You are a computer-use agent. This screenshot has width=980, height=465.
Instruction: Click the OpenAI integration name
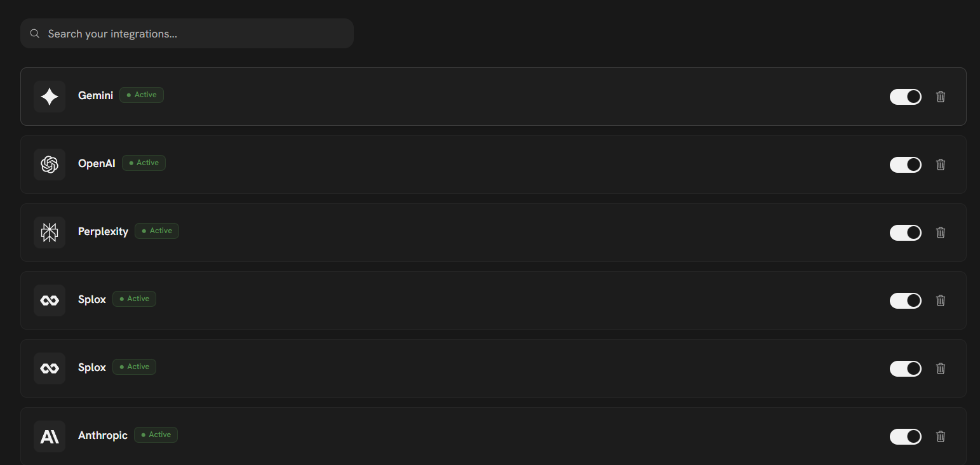[x=97, y=163]
